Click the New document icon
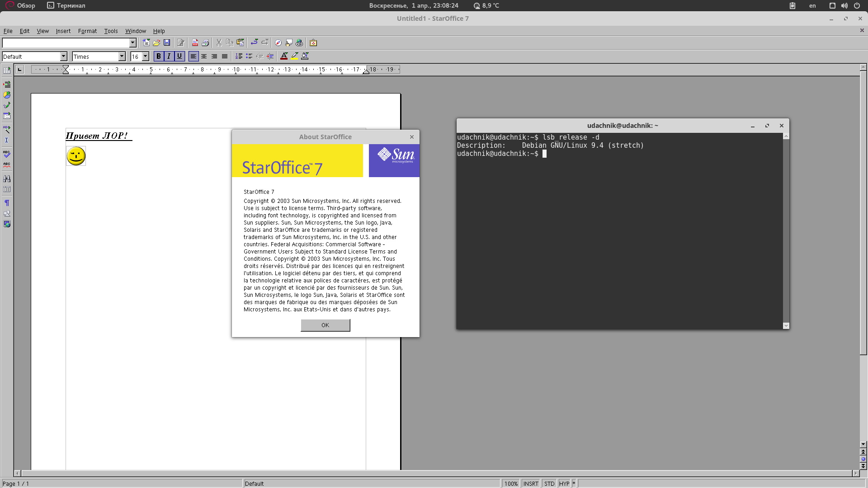The width and height of the screenshot is (868, 488). click(146, 43)
